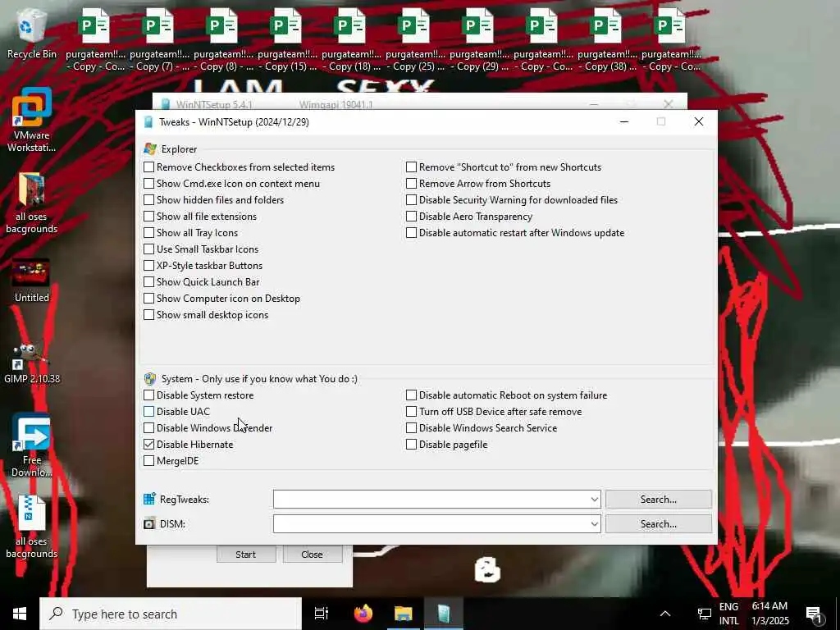840x630 pixels.
Task: Enable Show Quick Launch Bar
Action: point(149,282)
